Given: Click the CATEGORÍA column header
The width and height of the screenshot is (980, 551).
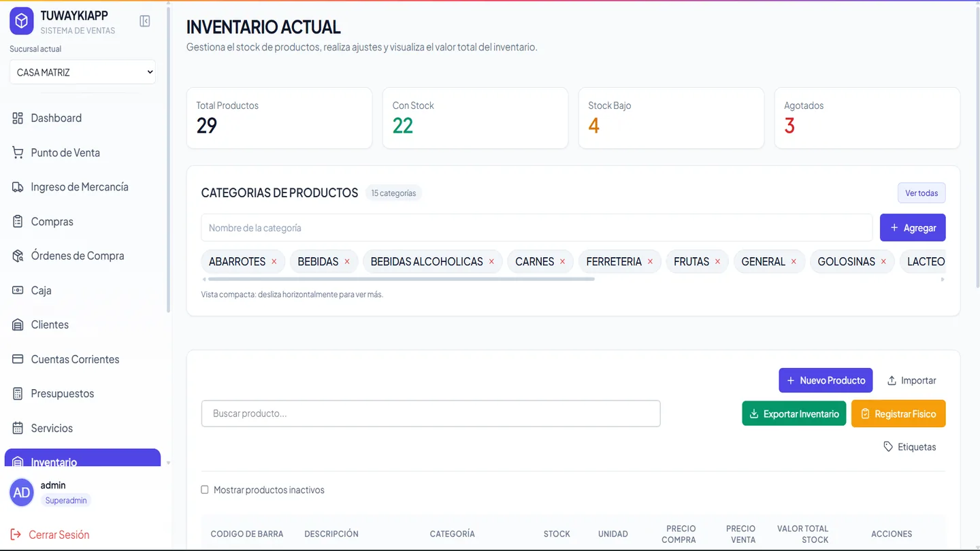Looking at the screenshot, I should 453,534.
